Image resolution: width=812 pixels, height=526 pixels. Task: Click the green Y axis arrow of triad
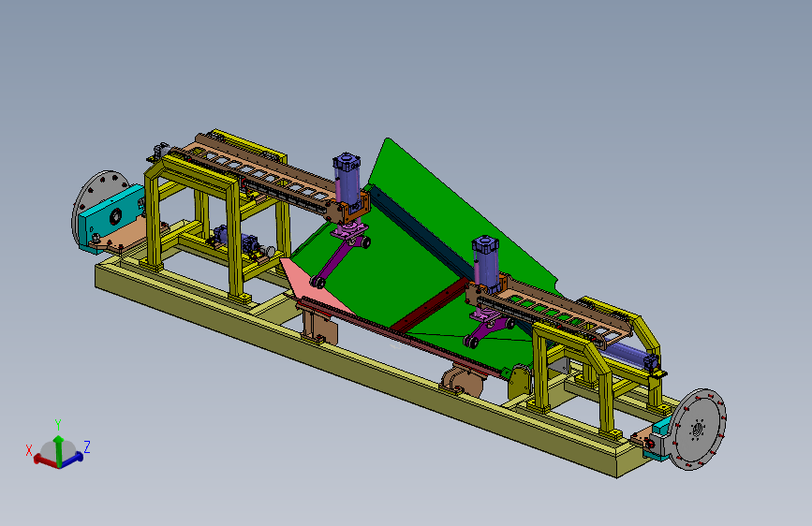pos(58,449)
